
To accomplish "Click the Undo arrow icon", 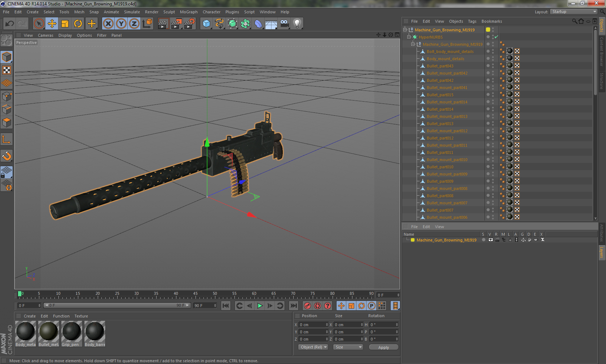I will click(10, 24).
